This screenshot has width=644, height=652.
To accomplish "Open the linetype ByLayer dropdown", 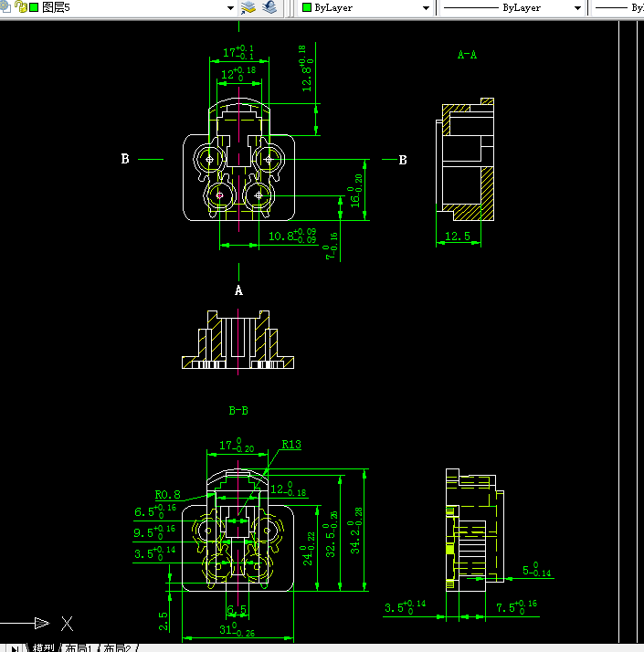I will (x=577, y=8).
